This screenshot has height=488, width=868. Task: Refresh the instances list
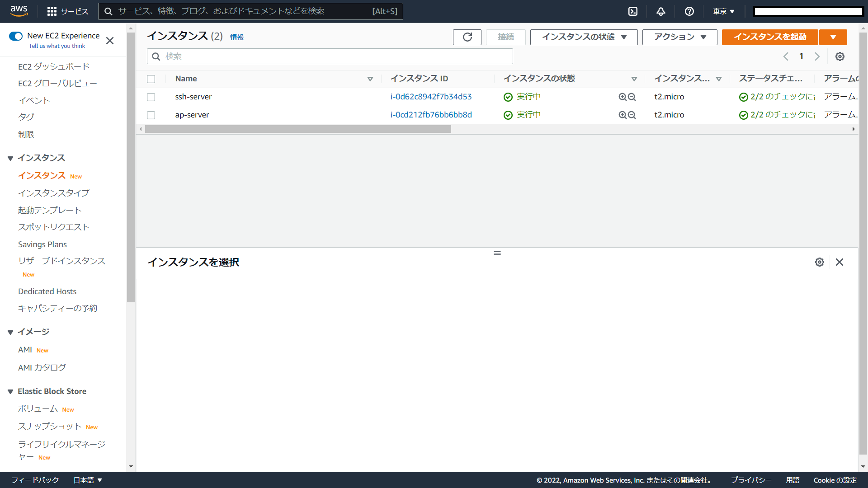467,37
